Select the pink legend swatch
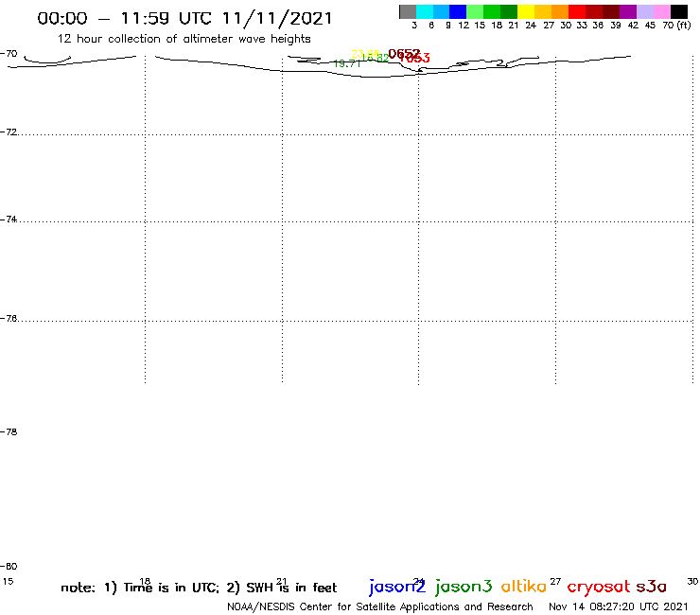The image size is (700, 615). pyautogui.click(x=661, y=11)
